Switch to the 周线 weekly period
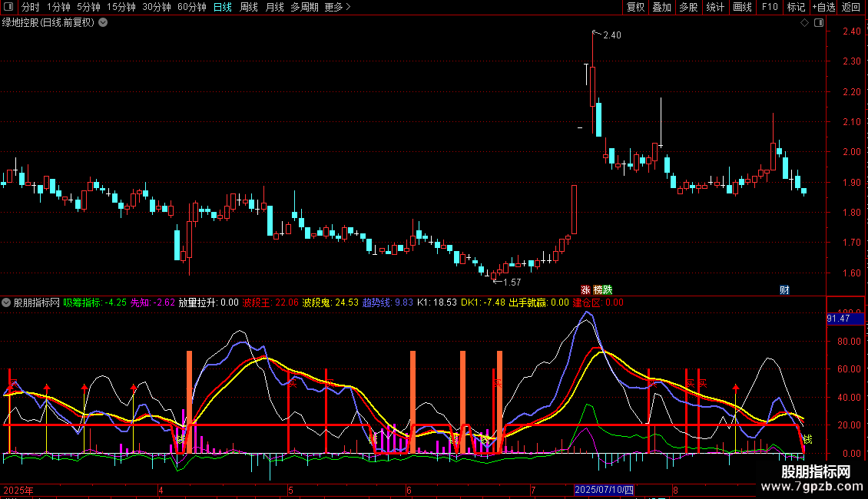 click(x=249, y=7)
